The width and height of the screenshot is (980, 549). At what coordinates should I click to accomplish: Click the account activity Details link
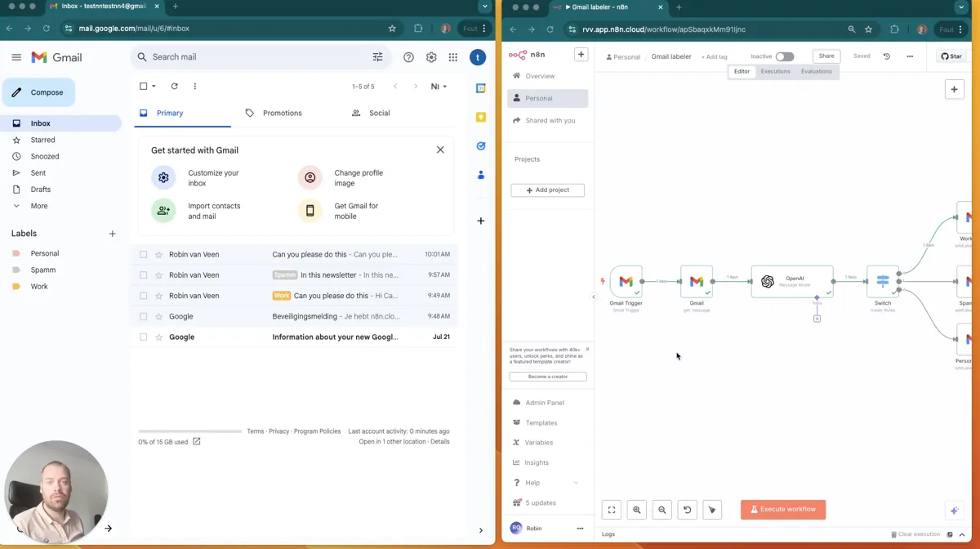click(440, 442)
